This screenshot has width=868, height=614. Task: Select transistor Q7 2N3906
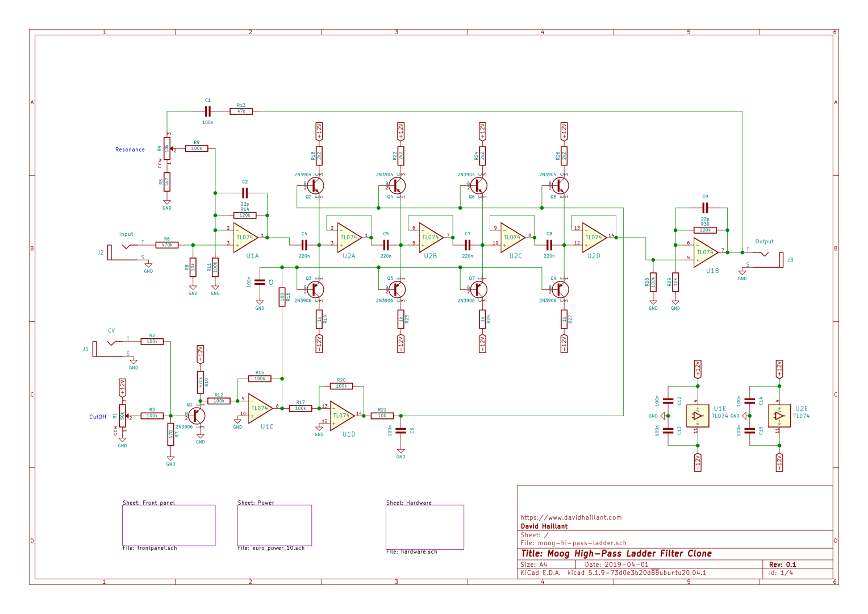(479, 289)
